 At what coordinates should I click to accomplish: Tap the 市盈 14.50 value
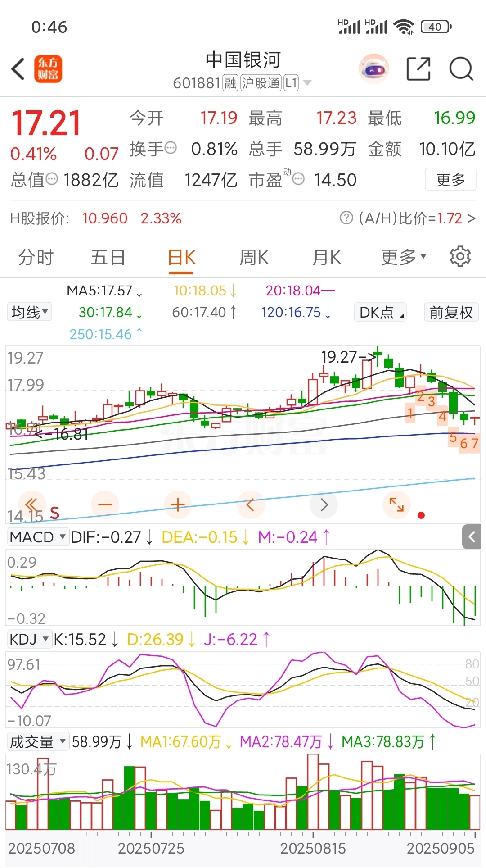click(335, 180)
